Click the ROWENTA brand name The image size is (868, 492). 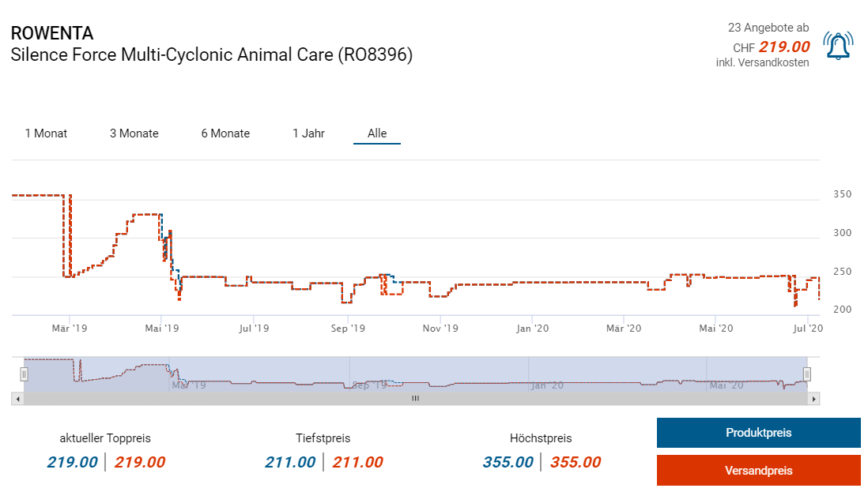coord(52,33)
